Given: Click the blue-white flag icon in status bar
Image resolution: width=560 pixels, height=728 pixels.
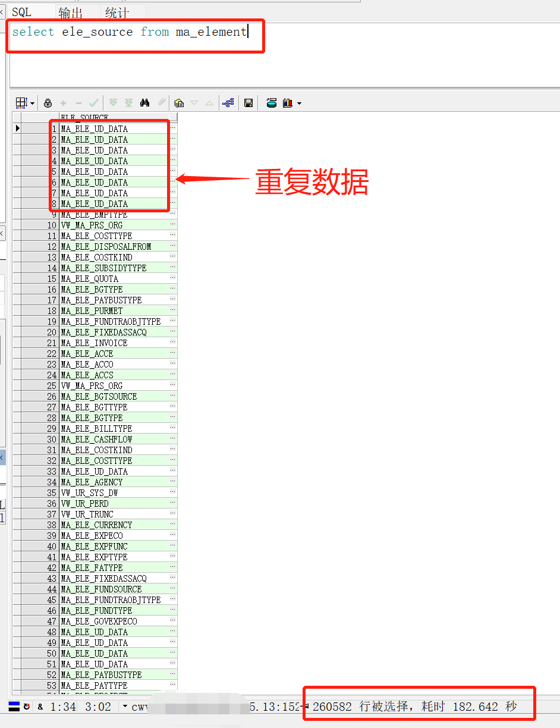Looking at the screenshot, I should coord(14,707).
